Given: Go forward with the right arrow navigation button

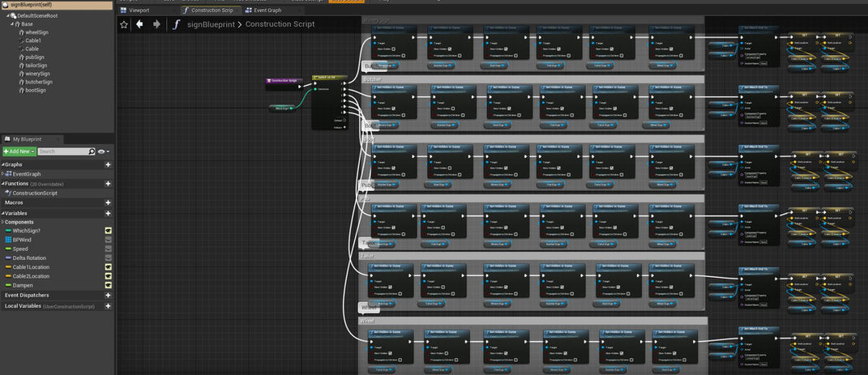Looking at the screenshot, I should 156,24.
